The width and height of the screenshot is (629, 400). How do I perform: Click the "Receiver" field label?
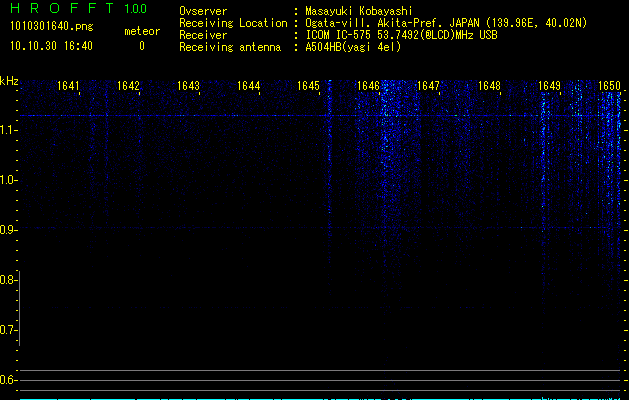[203, 35]
